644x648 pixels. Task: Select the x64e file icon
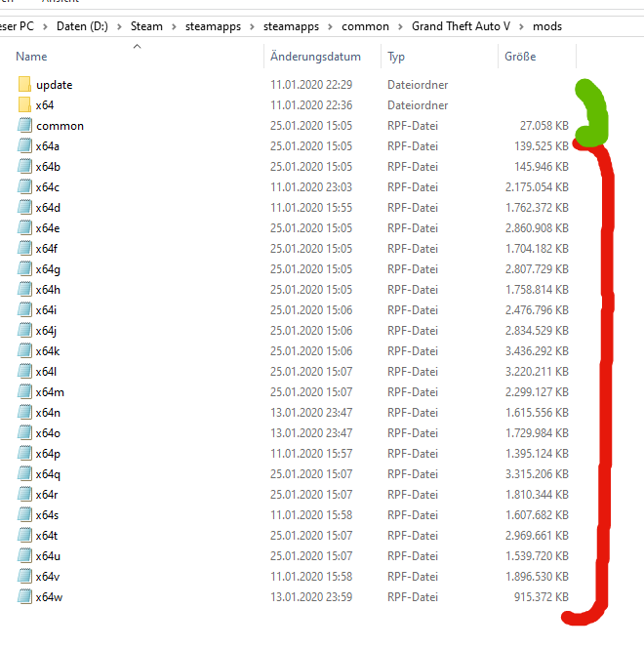(24, 227)
